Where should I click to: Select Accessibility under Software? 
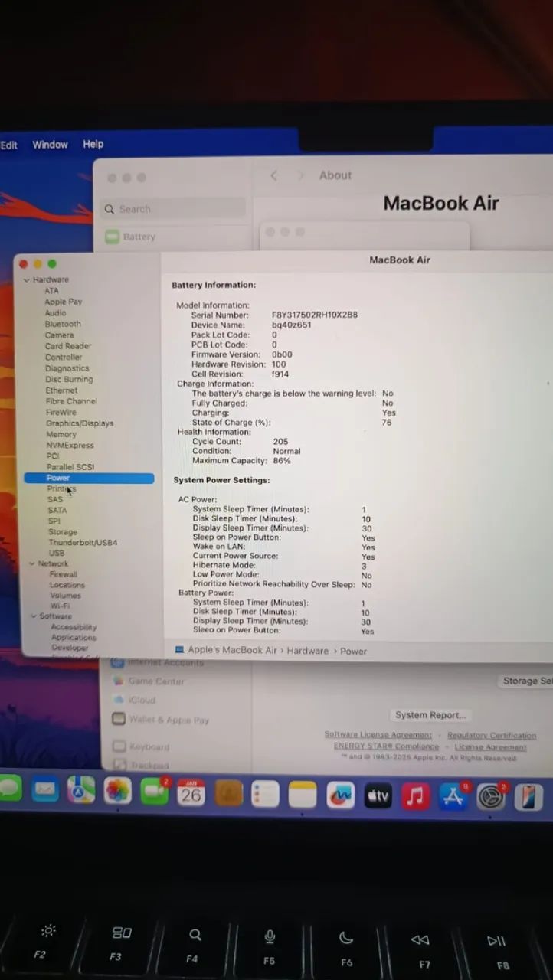click(74, 627)
